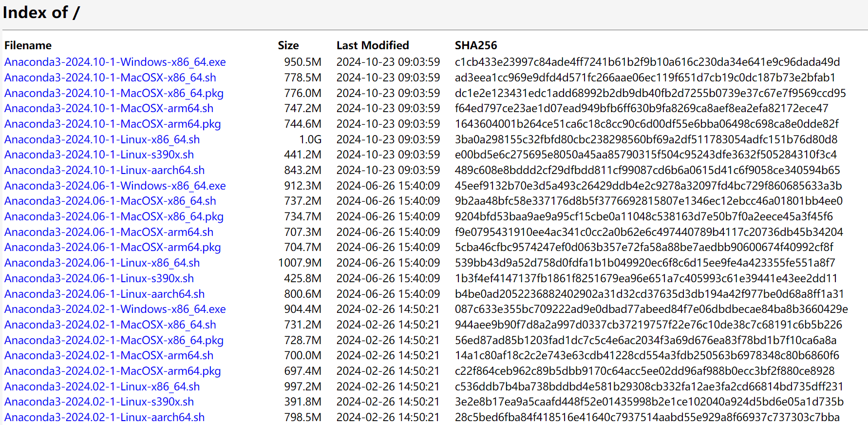Image resolution: width=868 pixels, height=425 pixels.
Task: Click date of Anaconda3-2024.10-1-Windows-x86_64.exe row
Action: 388,62
